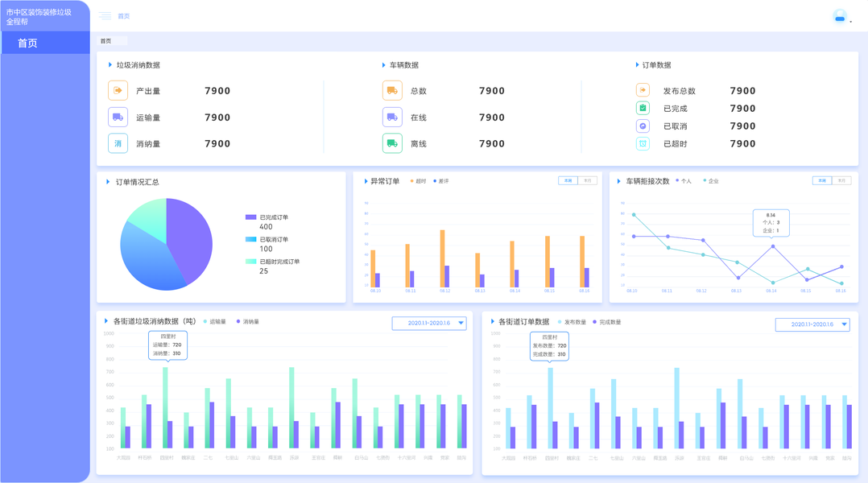
Task: Toggle the 已超时完成订单 pie legend entry
Action: click(x=273, y=262)
